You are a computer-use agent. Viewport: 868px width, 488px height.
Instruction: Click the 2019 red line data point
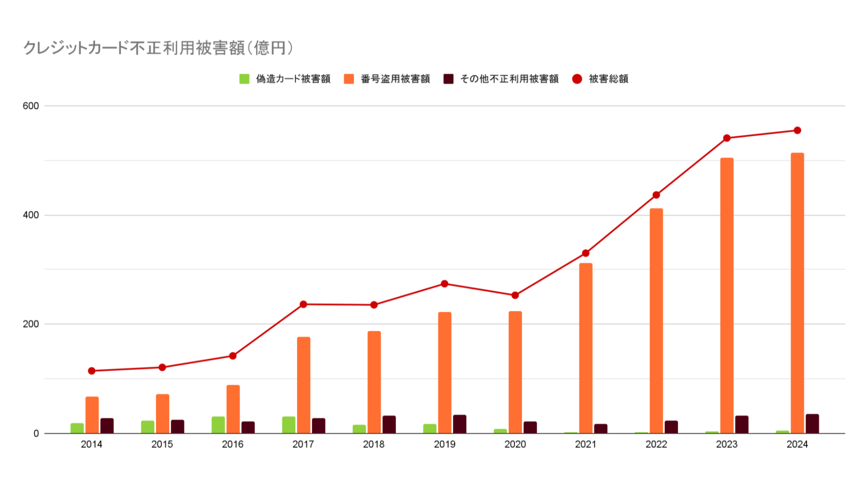[444, 284]
